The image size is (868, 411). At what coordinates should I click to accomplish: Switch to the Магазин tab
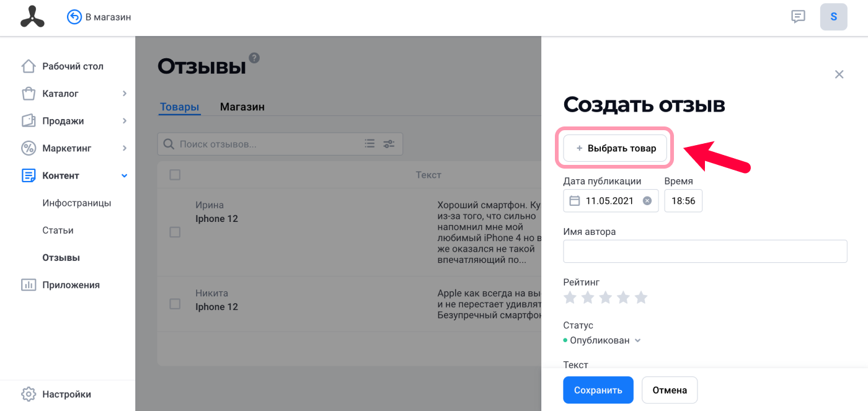click(242, 107)
